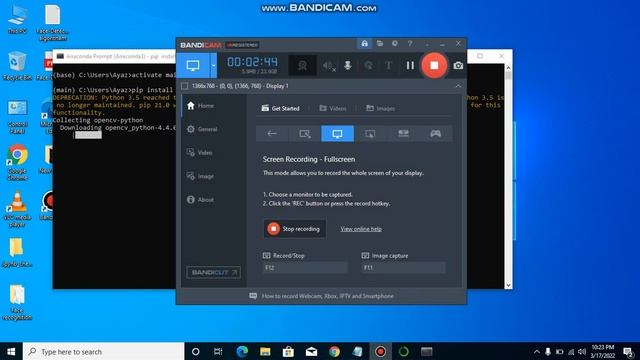This screenshot has height=360, width=640.
Task: Open Microsoft Store from taskbar
Action: (288, 351)
